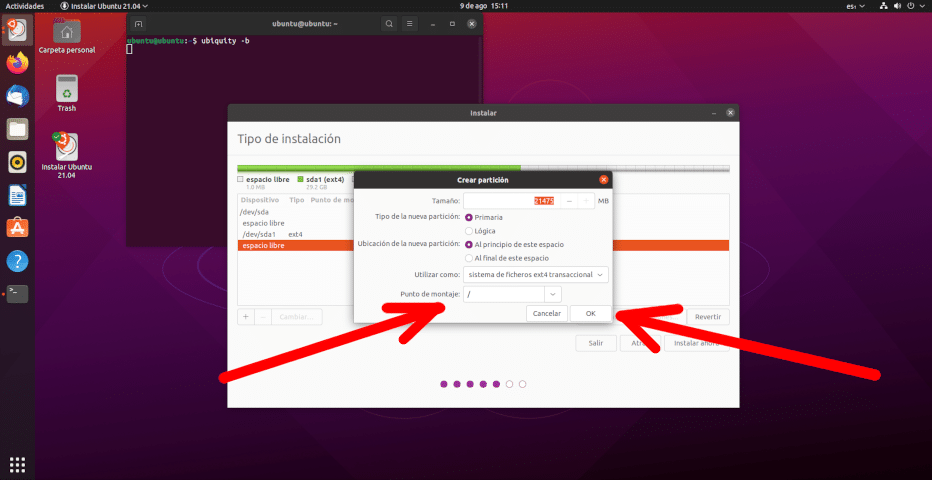Screen dimensions: 932x480
Task: Open Ubuntu Software from the dock
Action: [17, 228]
